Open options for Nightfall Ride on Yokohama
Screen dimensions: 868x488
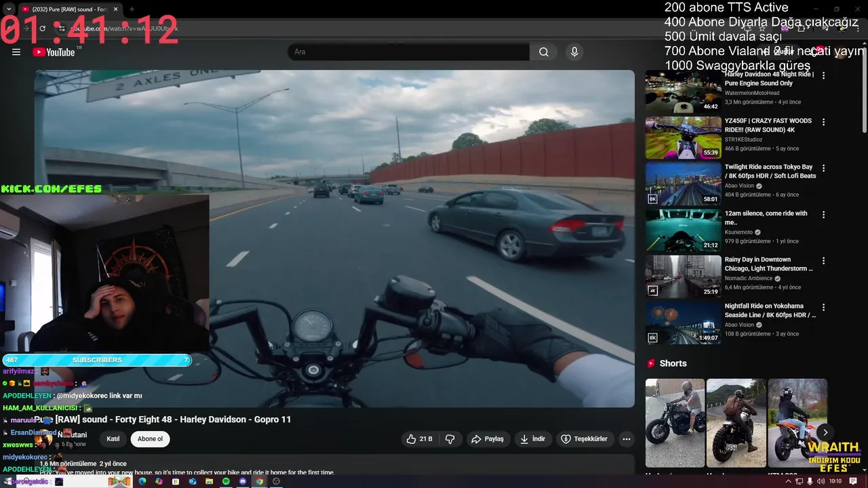(824, 307)
